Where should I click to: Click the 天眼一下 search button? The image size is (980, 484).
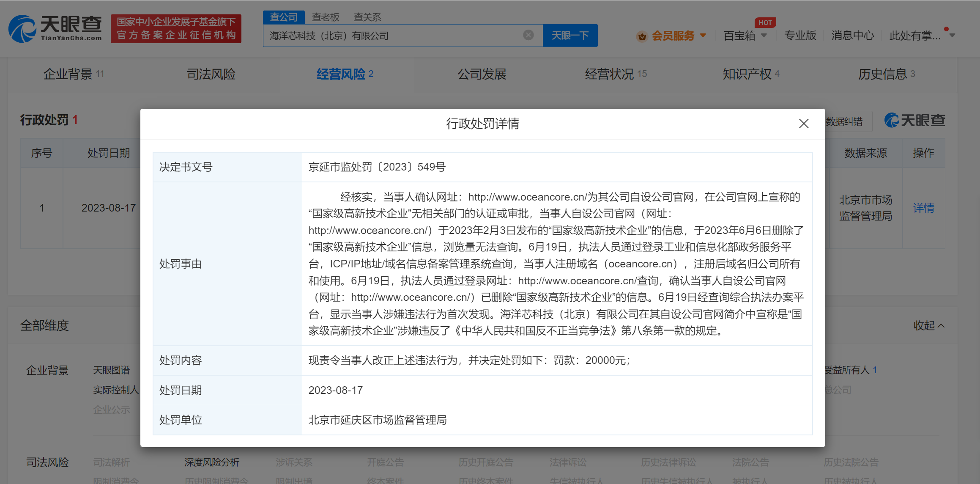coord(570,35)
